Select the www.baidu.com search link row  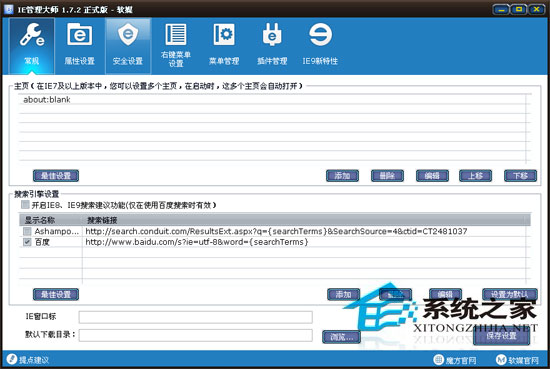pos(196,242)
